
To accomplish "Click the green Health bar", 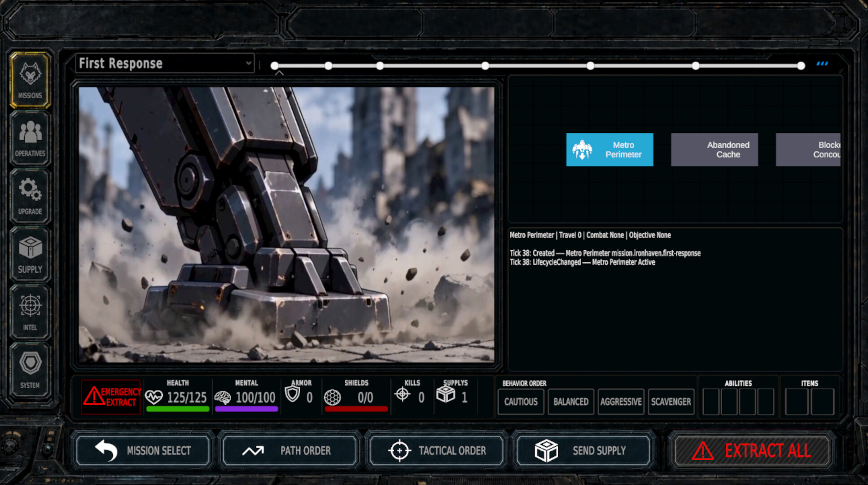I will pyautogui.click(x=178, y=409).
